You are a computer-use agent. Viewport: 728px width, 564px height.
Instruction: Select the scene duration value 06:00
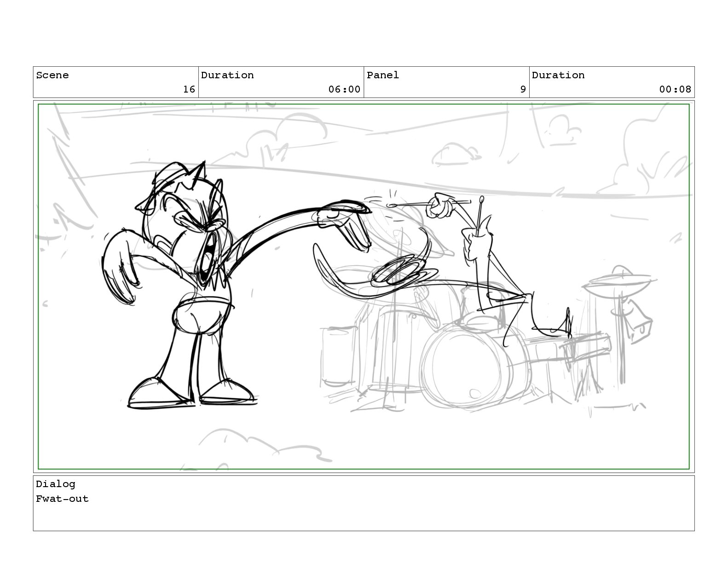click(x=344, y=89)
